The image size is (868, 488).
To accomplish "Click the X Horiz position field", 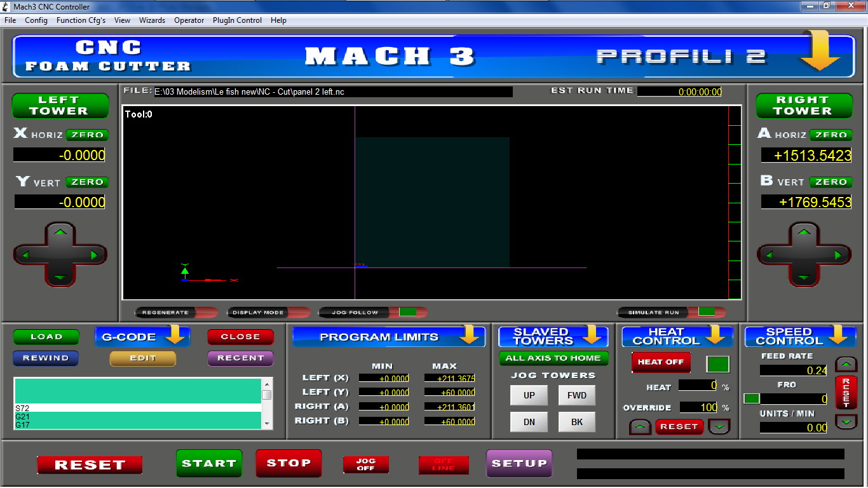I will point(60,155).
